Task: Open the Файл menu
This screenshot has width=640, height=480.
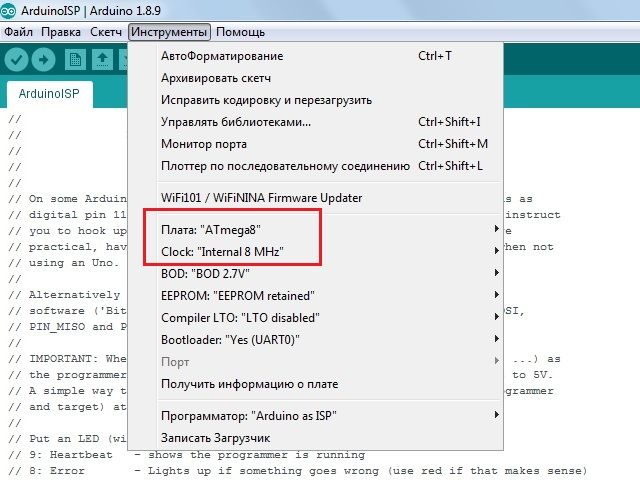Action: pos(18,32)
